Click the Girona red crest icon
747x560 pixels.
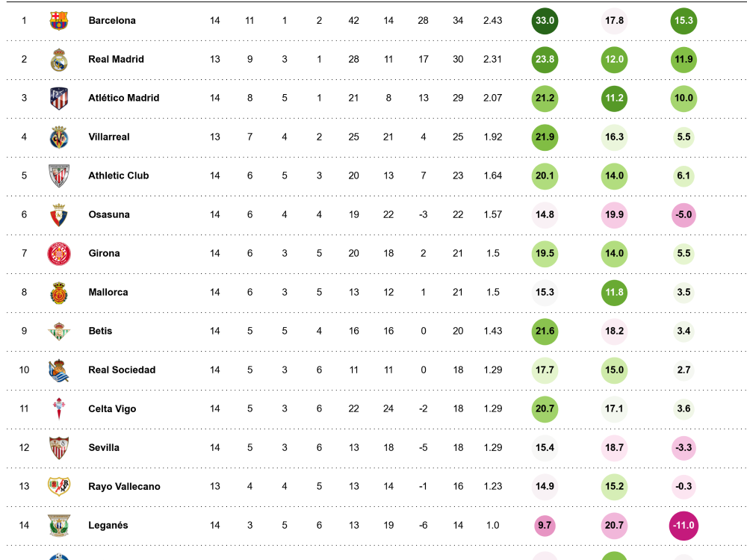coord(59,253)
